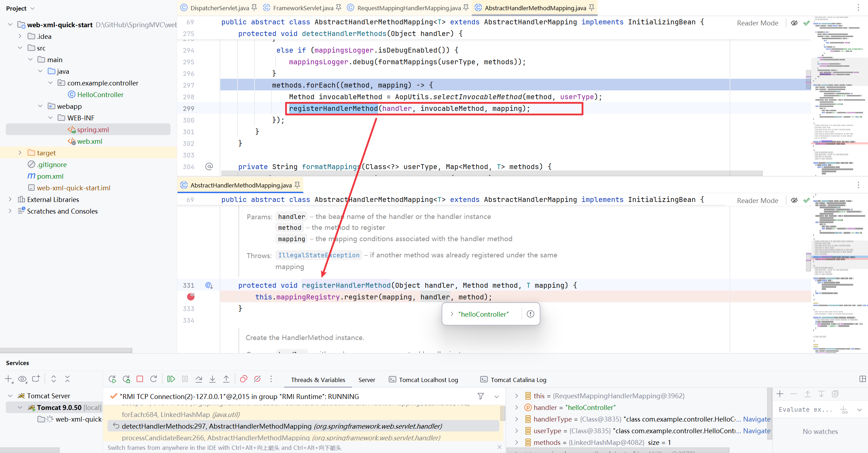
Task: Click the Stop server red square icon
Action: pyautogui.click(x=140, y=379)
